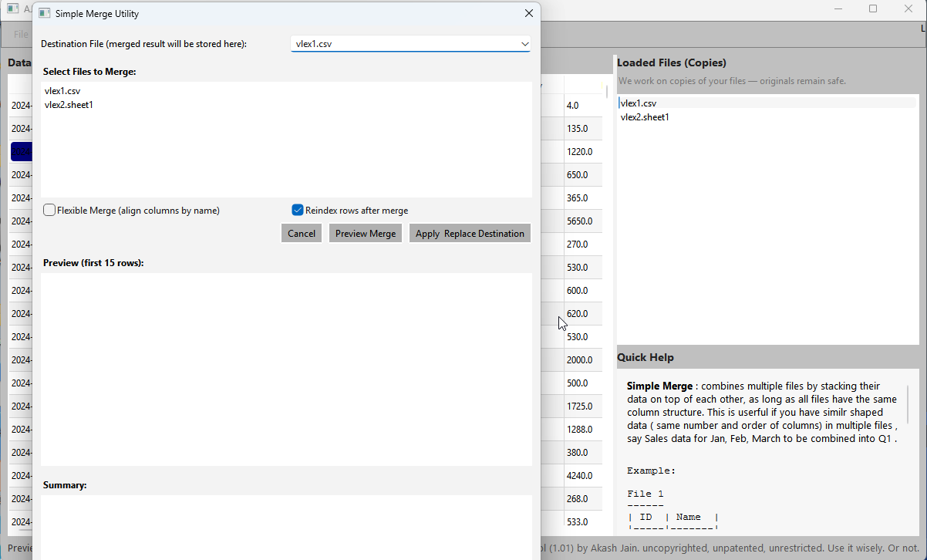Viewport: 927px width, 560px height.
Task: Click the Preview Merge button
Action: (x=365, y=233)
